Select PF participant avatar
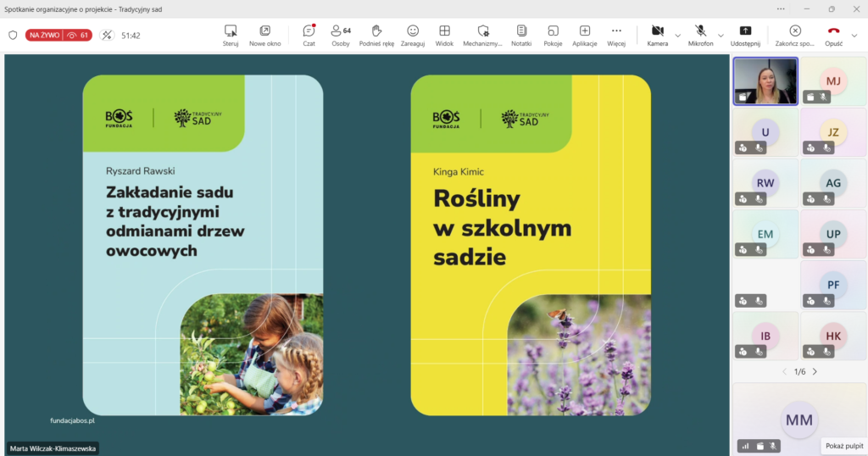Image resolution: width=868 pixels, height=456 pixels. pyautogui.click(x=833, y=285)
